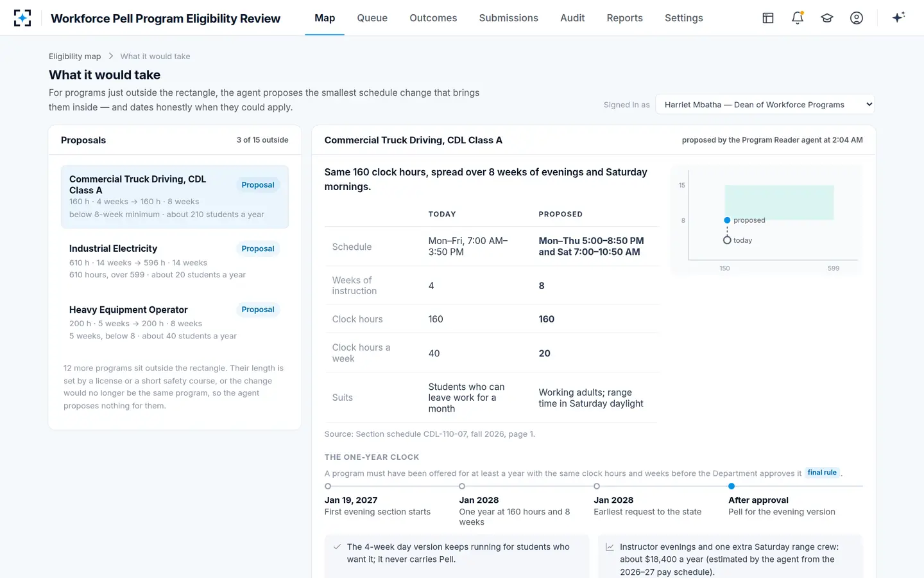
Task: Click the timeline dot above Earliest request to the state
Action: 597,486
